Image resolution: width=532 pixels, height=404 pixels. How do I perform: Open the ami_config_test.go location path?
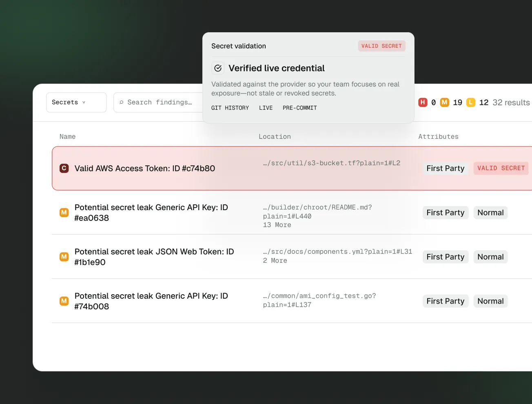(x=319, y=300)
